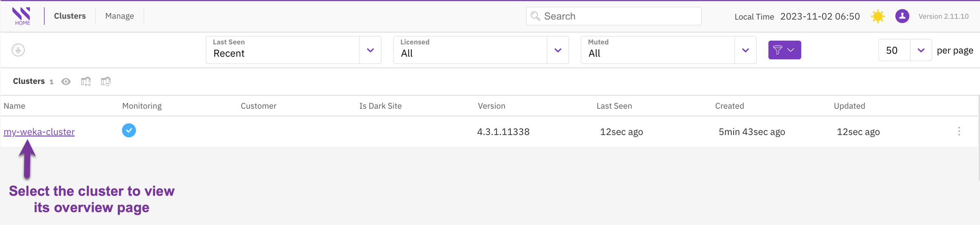Click the blue Monitoring check mark
980x225 pixels.
(129, 130)
